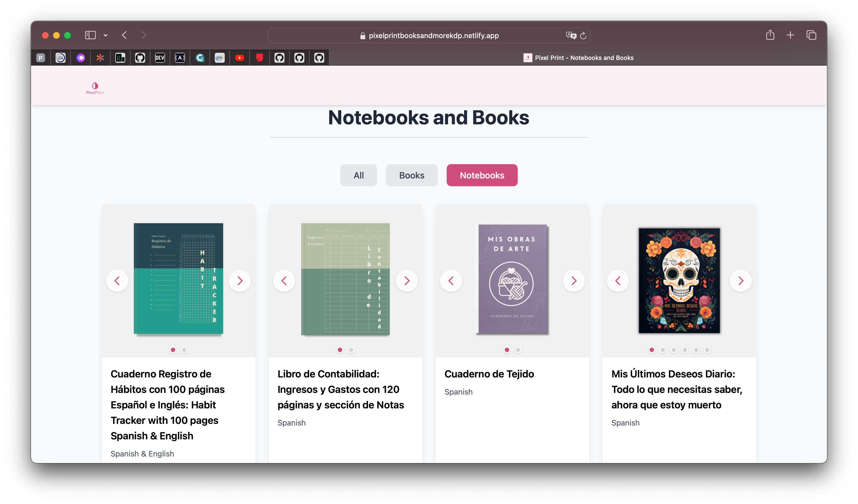Open the GitHub pinned tab beside the DEV tab
Screen dimensions: 858x504
(x=140, y=58)
